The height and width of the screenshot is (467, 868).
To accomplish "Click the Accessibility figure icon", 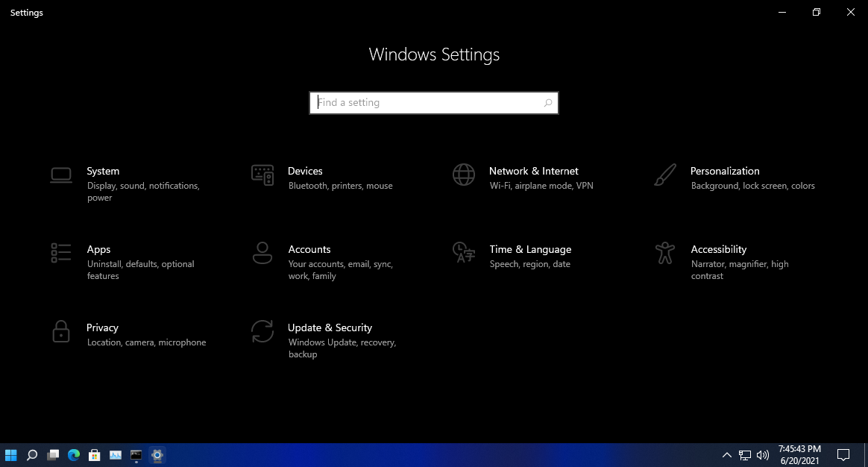I will coord(665,253).
